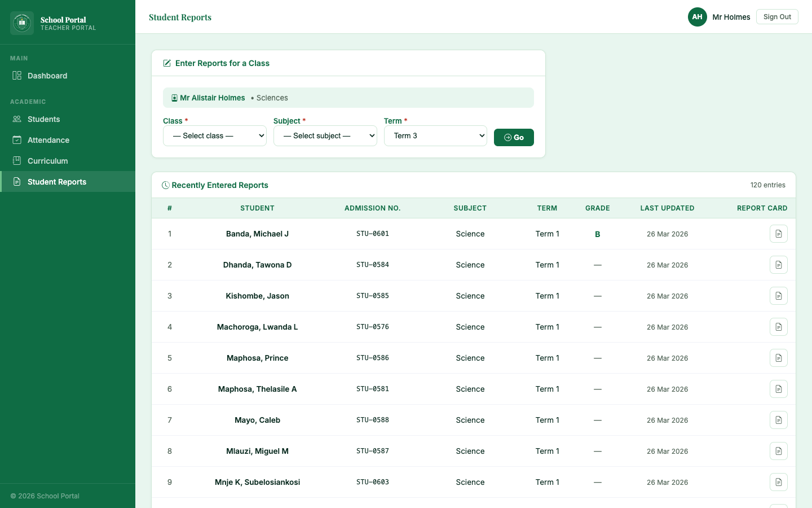Click the Student column header
Screen dimensions: 812x508
click(x=257, y=208)
